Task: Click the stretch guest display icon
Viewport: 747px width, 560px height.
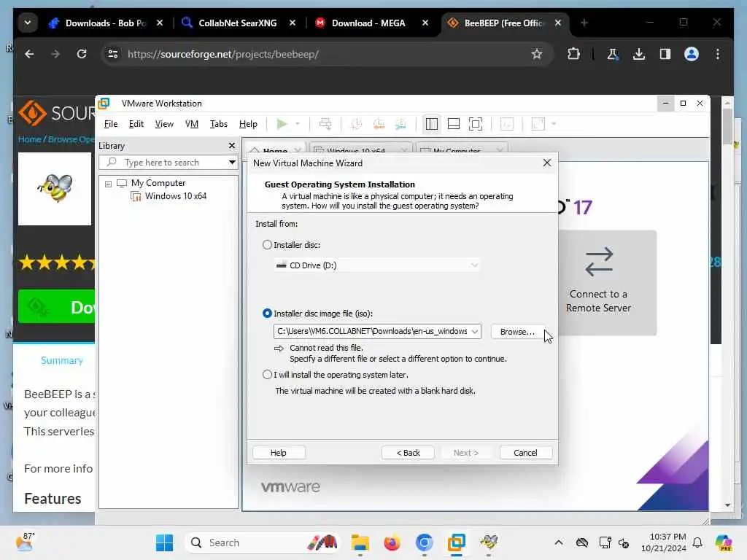Action: 538,124
